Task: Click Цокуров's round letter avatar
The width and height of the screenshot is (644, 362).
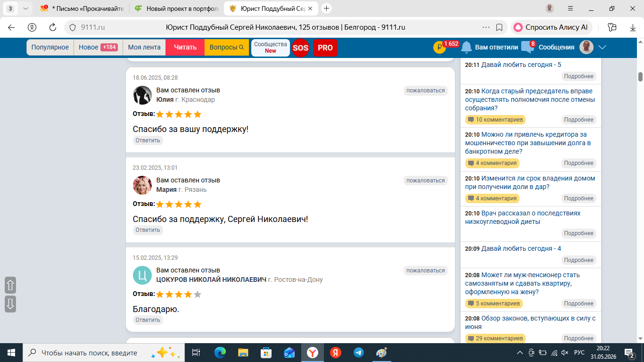Action: point(142,275)
